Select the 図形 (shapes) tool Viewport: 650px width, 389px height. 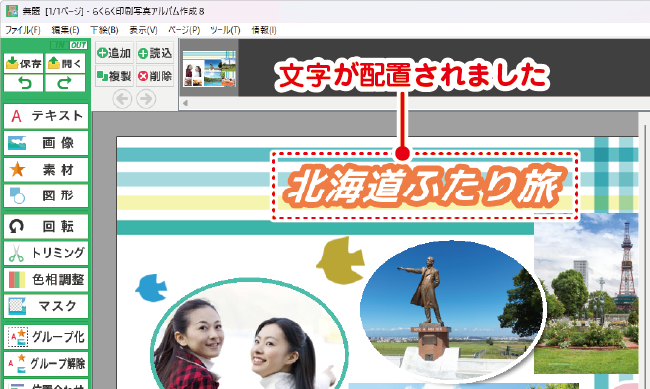pos(46,195)
